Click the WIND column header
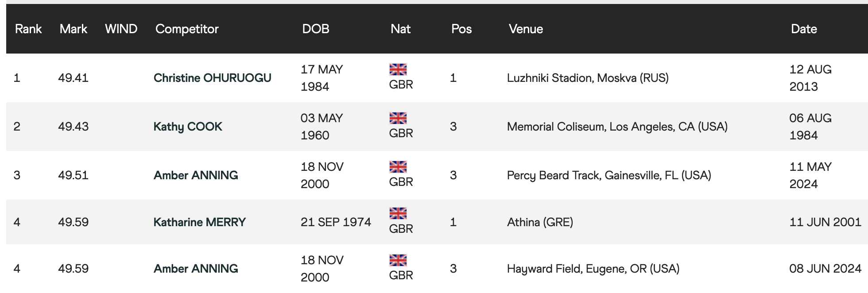The image size is (868, 293). pos(121,29)
